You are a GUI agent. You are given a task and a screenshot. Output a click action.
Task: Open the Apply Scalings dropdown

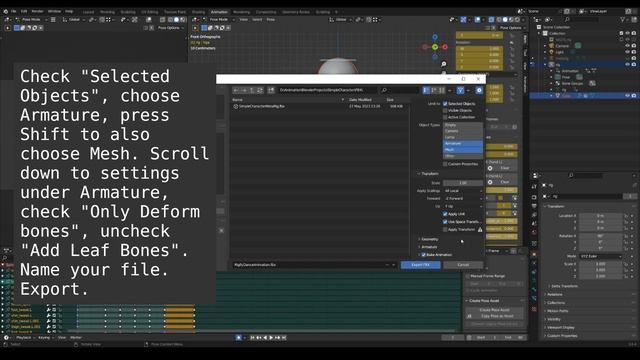(463, 191)
